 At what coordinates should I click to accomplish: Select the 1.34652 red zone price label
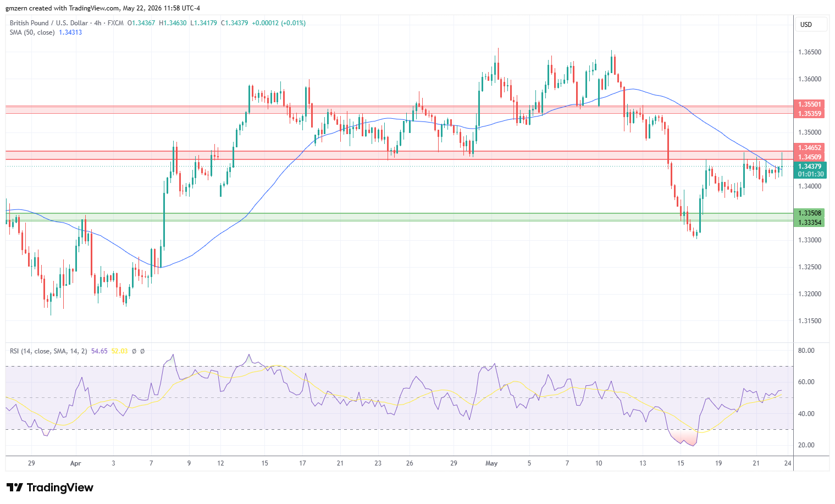click(810, 148)
